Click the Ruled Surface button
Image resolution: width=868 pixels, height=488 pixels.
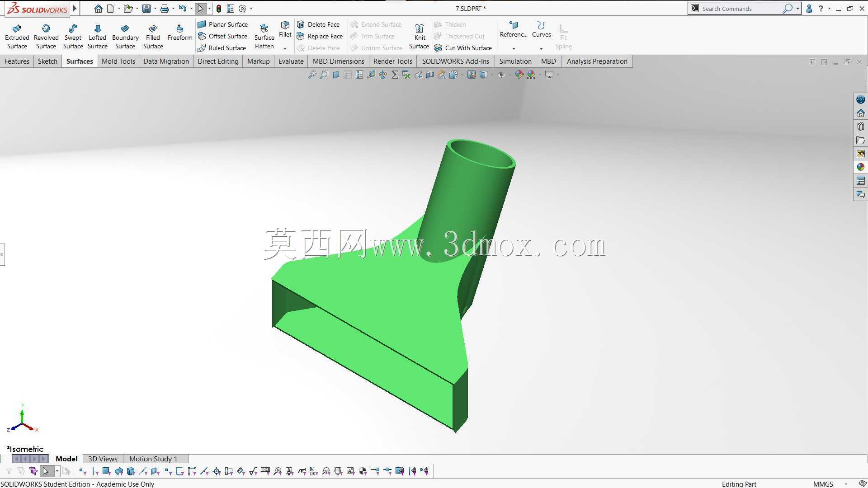(222, 48)
